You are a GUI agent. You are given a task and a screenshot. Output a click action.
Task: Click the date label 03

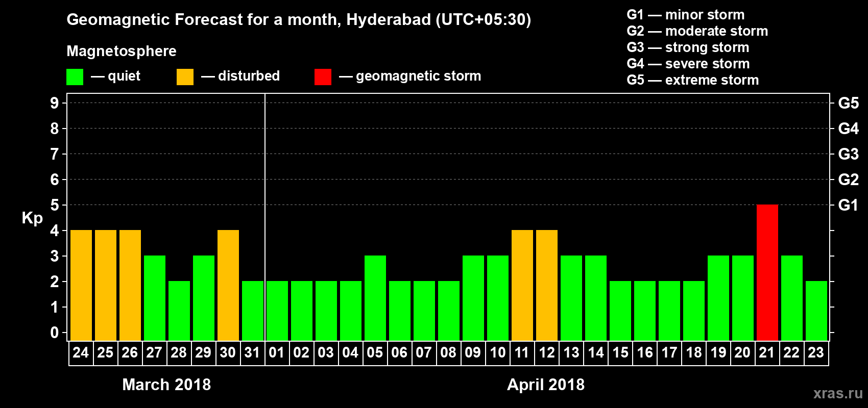[x=326, y=352]
